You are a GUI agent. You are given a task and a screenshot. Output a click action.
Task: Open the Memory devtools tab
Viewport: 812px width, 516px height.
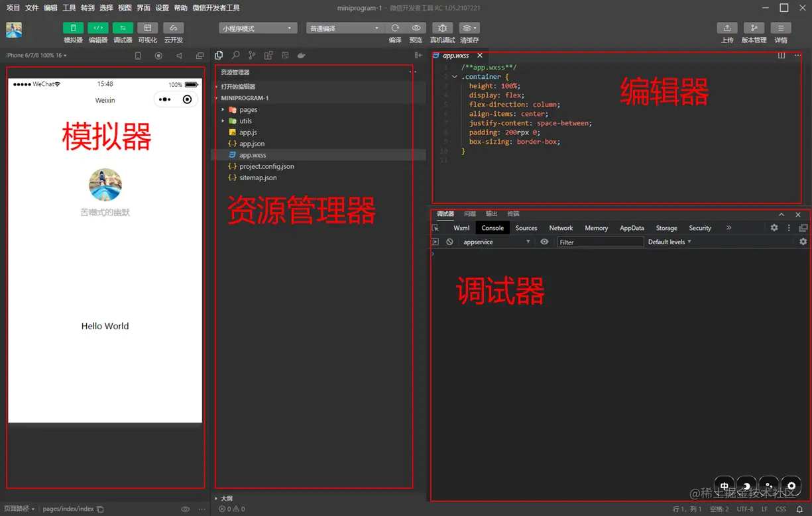click(x=596, y=228)
